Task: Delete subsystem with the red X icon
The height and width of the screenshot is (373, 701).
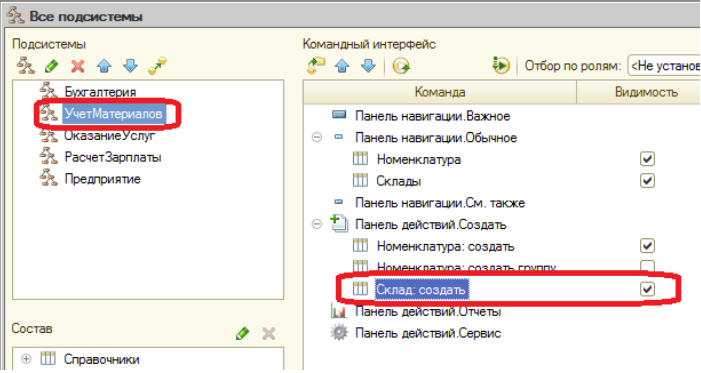Action: pos(78,66)
